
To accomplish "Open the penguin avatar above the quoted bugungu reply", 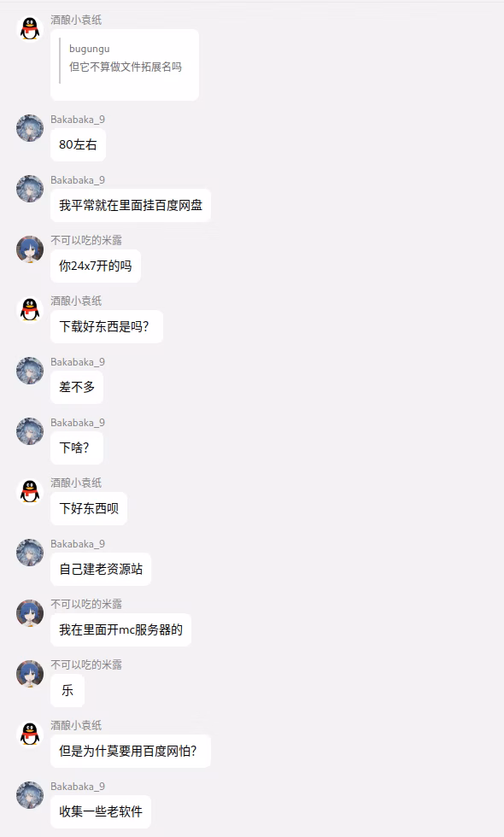I will (30, 28).
